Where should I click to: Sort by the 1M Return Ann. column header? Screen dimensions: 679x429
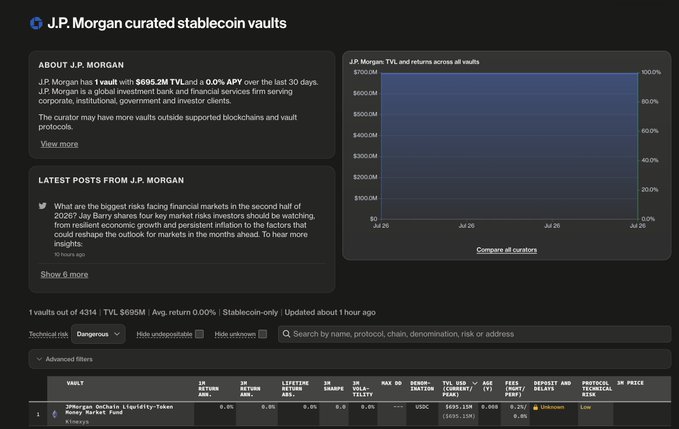(208, 389)
